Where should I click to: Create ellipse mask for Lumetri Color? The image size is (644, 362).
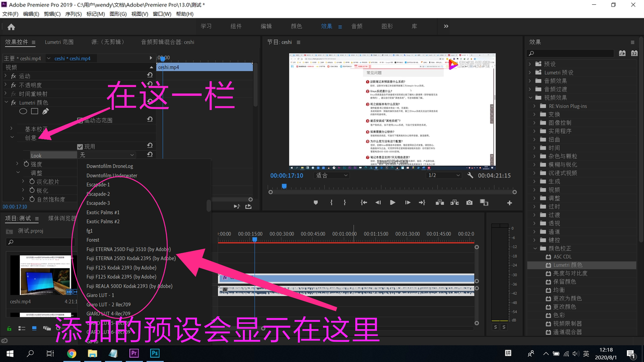(x=24, y=112)
